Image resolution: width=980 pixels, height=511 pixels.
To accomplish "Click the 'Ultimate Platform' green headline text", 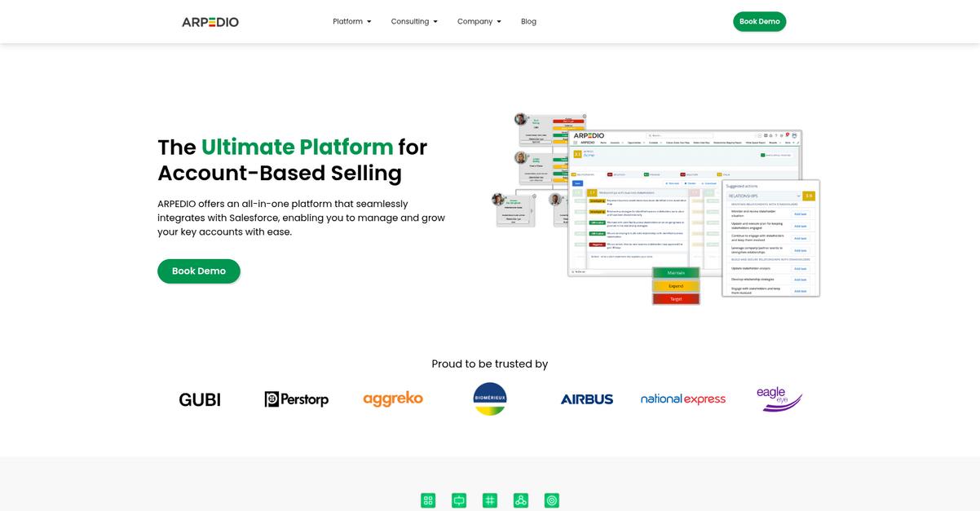I will [298, 147].
